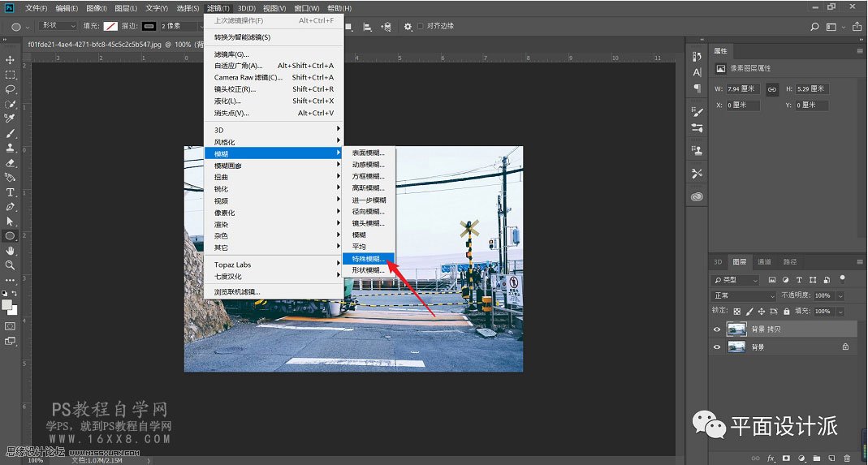
Task: Click the search magnifier in options bar
Action: click(x=814, y=26)
